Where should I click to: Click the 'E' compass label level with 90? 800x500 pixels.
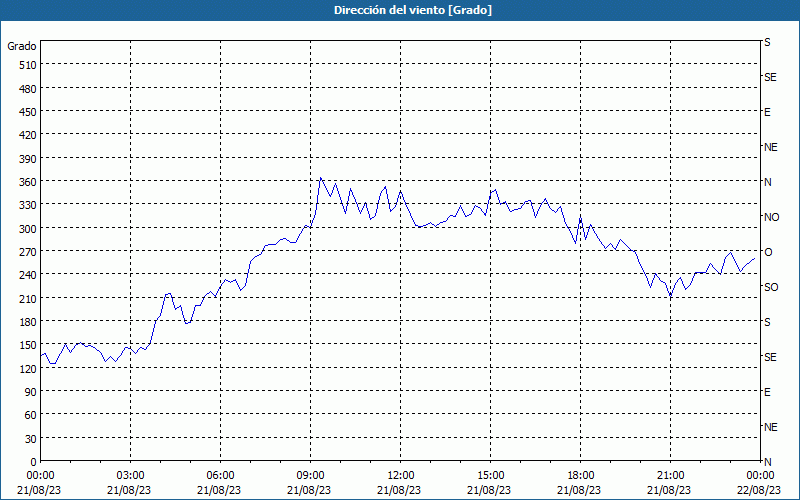(x=767, y=392)
